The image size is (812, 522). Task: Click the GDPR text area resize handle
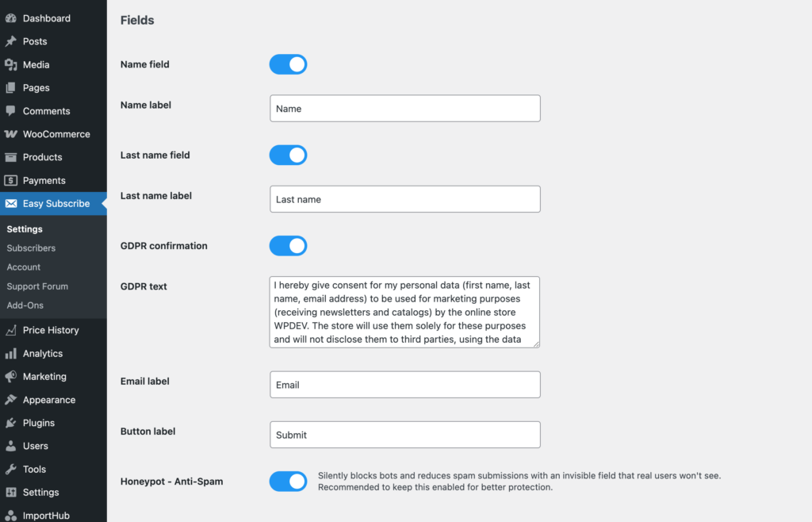[536, 344]
